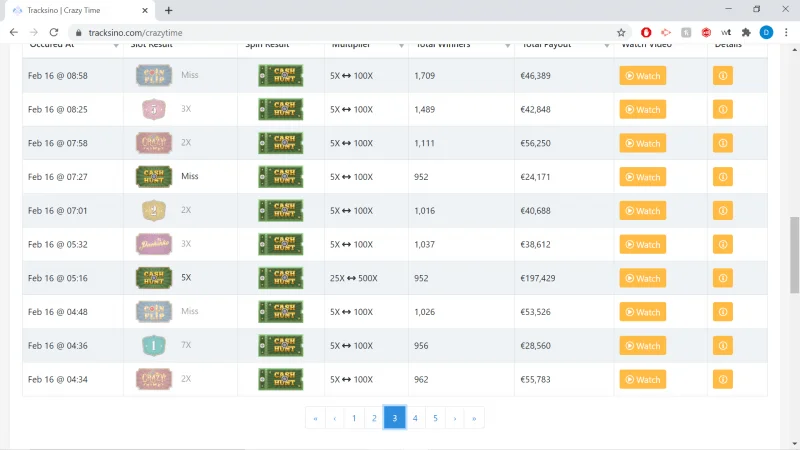The width and height of the screenshot is (800, 450).
Task: Click teal 1 slot icon in 04:36 row
Action: click(x=154, y=345)
